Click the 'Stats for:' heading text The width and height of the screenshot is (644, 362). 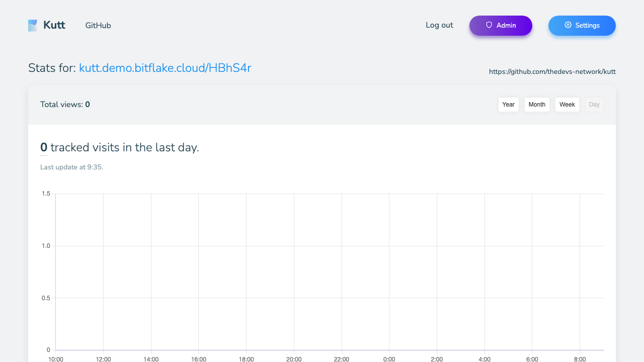coord(52,68)
